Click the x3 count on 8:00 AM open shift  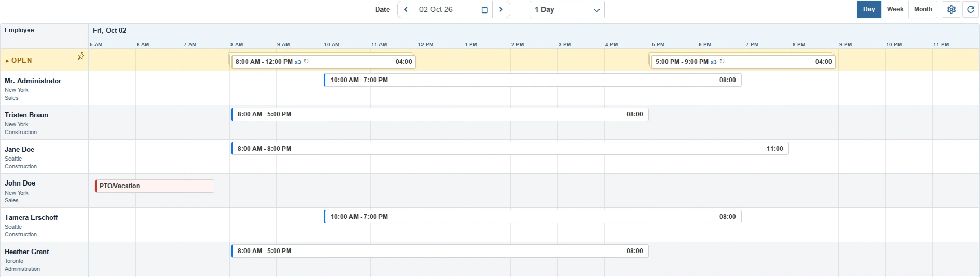click(298, 62)
